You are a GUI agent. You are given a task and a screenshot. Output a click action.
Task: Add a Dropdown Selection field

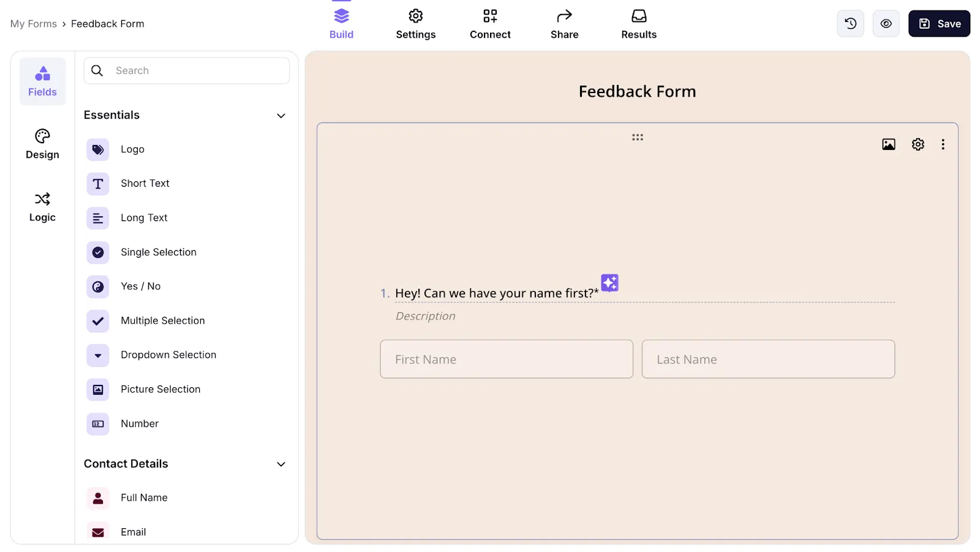[x=168, y=355]
